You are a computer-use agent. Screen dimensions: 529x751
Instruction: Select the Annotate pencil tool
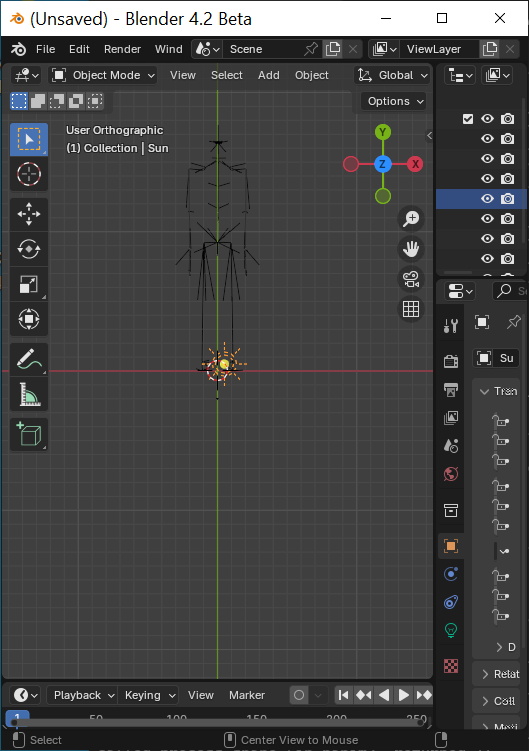click(29, 359)
